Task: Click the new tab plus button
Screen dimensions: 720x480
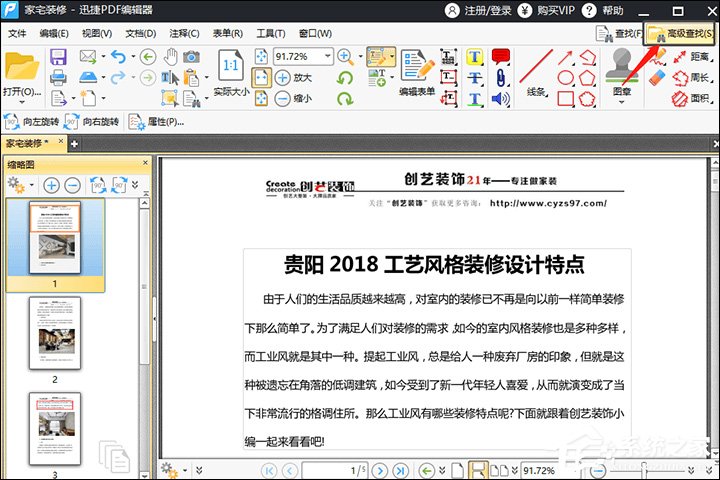Action: 74,144
